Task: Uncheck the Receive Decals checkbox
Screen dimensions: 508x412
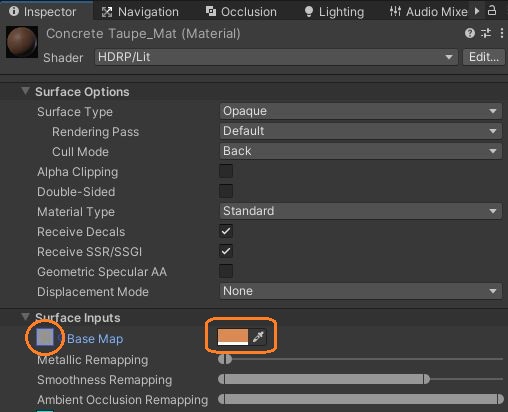Action: click(226, 231)
